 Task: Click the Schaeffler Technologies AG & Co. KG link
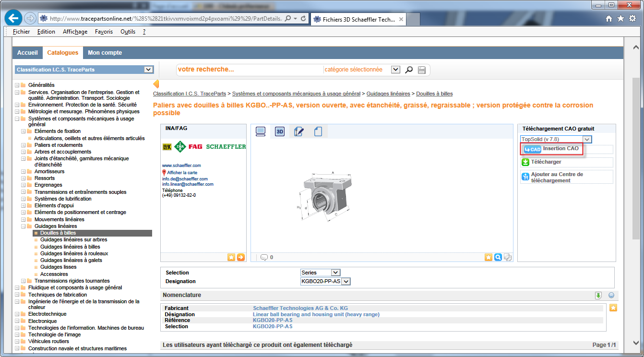click(x=300, y=308)
